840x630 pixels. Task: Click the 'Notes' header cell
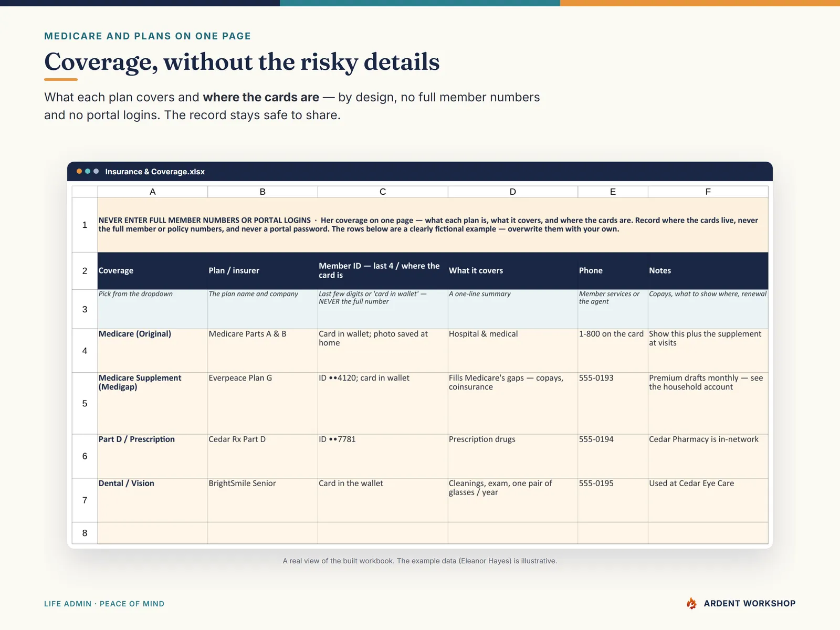point(708,271)
